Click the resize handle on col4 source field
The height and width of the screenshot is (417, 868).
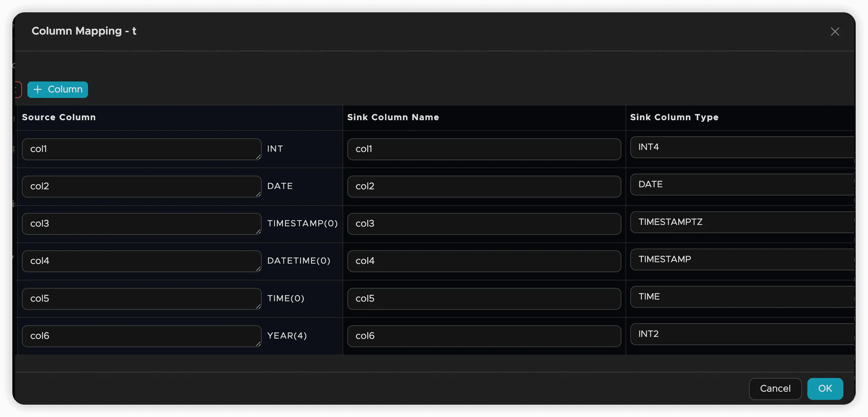[258, 269]
